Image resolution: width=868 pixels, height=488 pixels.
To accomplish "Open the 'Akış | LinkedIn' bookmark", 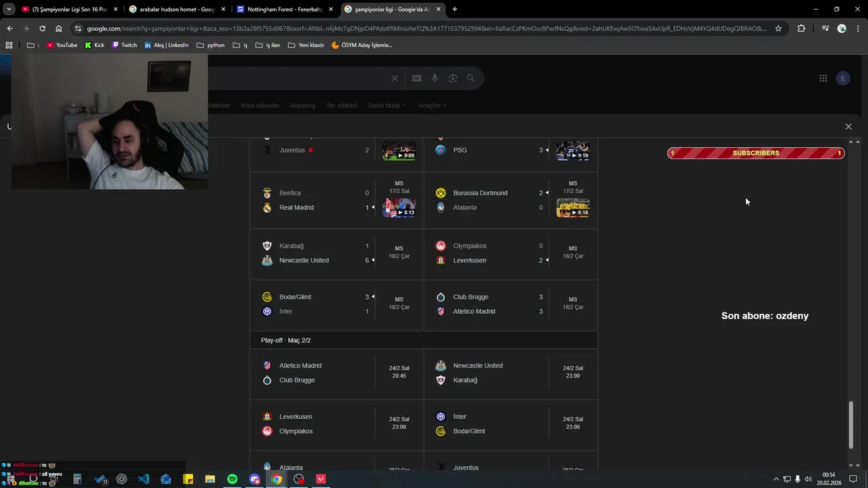I will (x=166, y=45).
